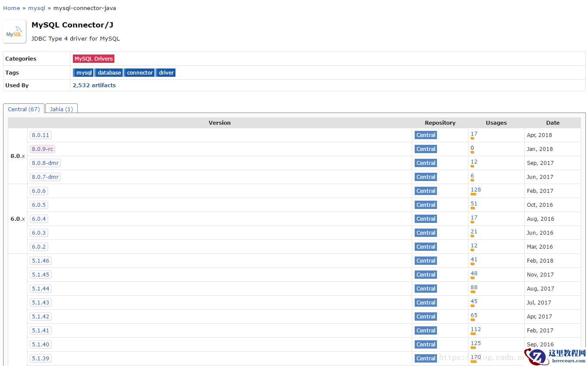Go to Home breadcrumb
Viewport: 588px width, 366px height.
[11, 8]
